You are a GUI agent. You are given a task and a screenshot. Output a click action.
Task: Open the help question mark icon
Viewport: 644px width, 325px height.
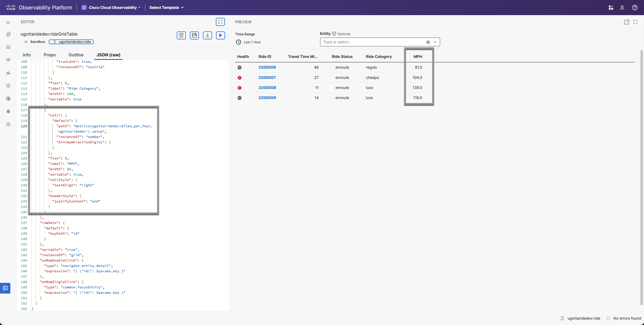click(x=634, y=8)
